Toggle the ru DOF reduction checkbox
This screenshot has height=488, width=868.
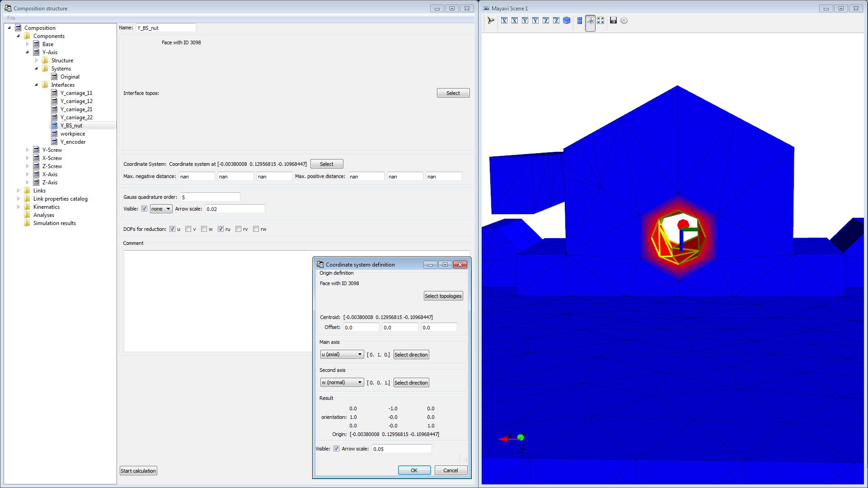point(221,229)
